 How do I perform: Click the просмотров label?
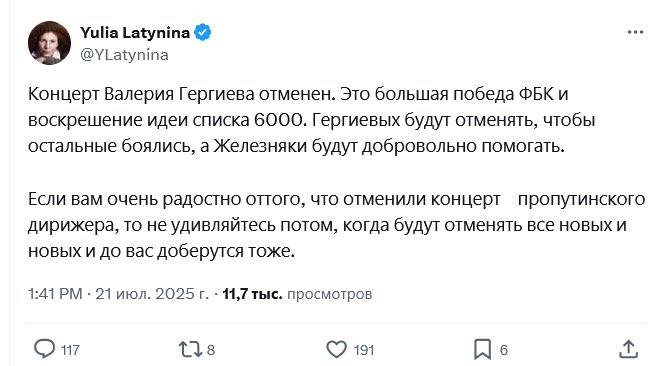point(330,294)
